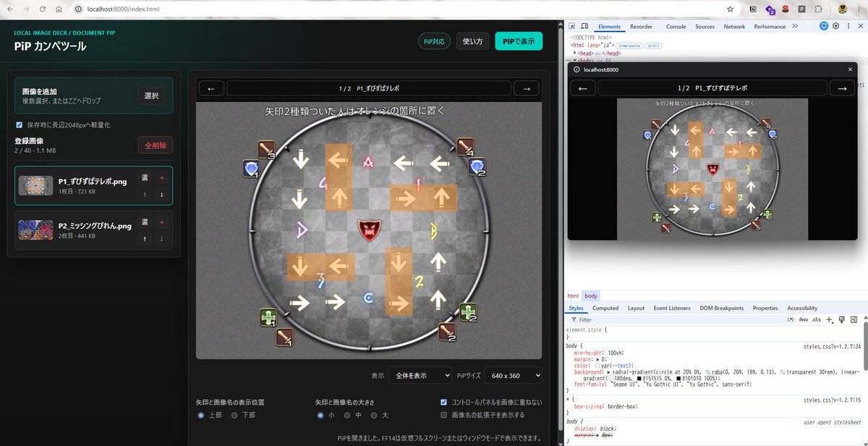This screenshot has height=446, width=868.
Task: Click the next arrow in the PiP window
Action: (x=841, y=88)
